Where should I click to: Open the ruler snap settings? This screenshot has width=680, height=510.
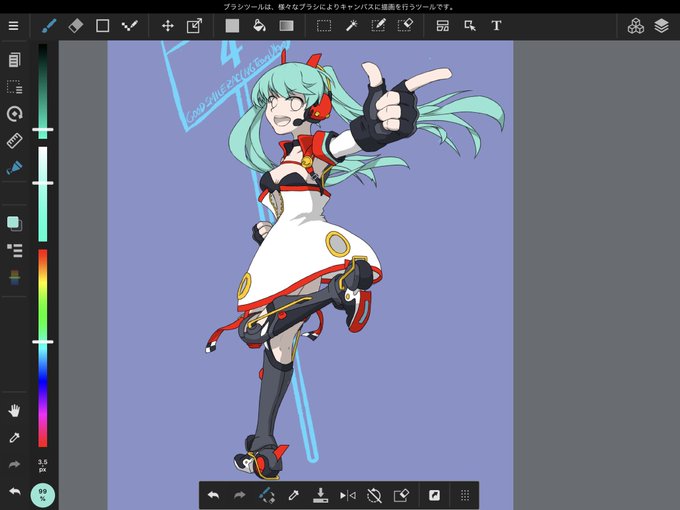point(14,141)
